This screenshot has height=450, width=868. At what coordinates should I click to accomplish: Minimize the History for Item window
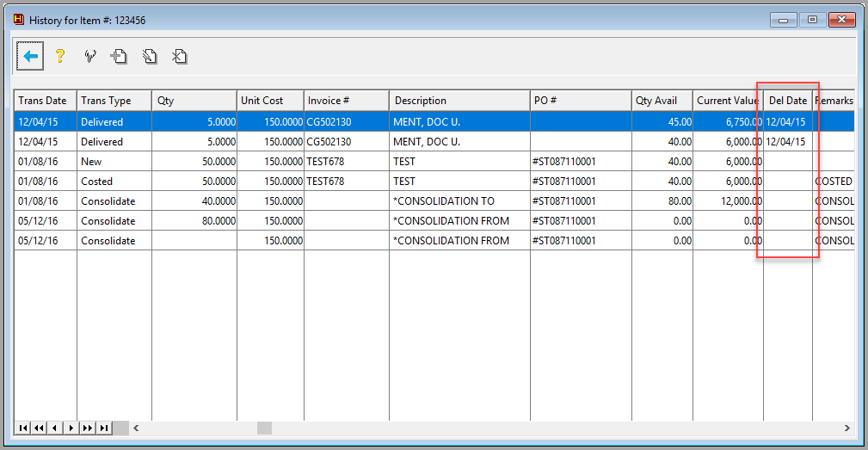784,20
